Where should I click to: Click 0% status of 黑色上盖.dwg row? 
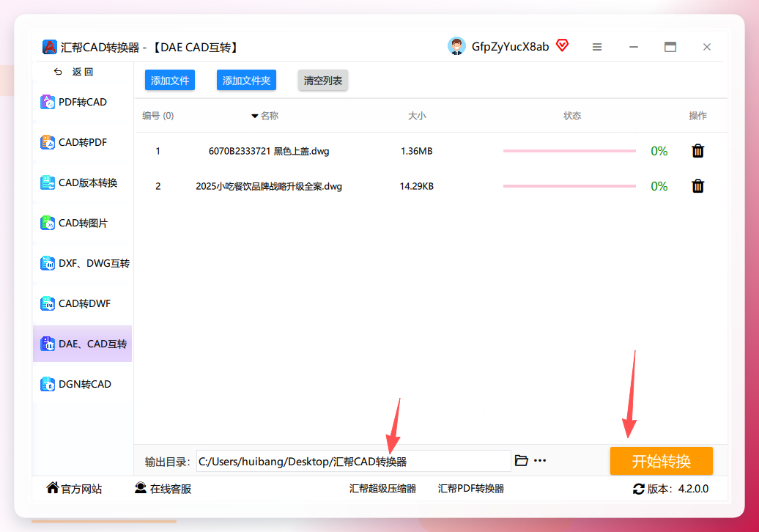[x=659, y=151]
